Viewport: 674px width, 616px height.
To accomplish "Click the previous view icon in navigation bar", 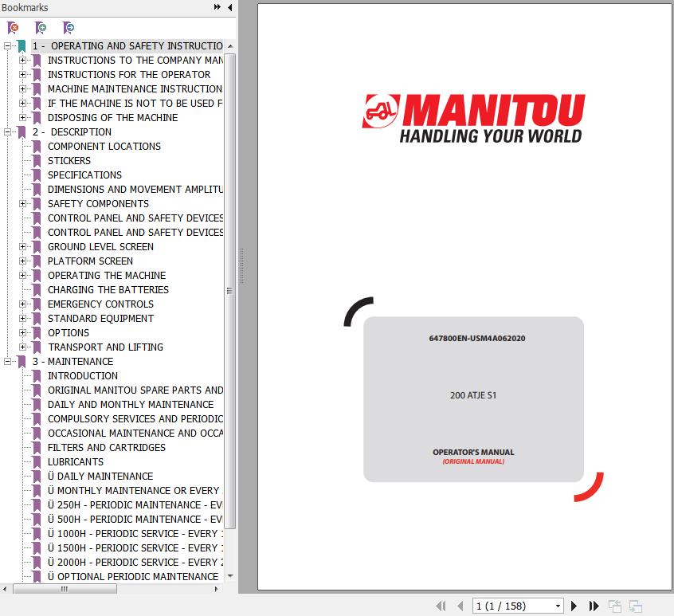I will pyautogui.click(x=615, y=606).
